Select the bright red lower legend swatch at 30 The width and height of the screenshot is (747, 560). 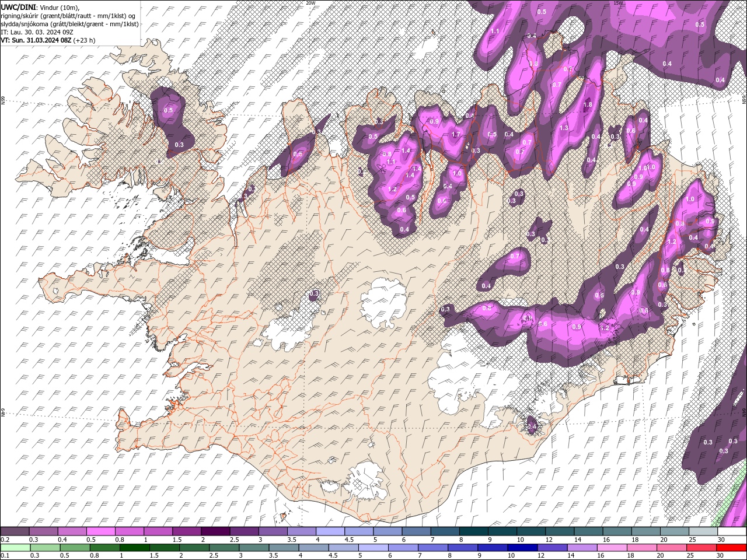[731, 547]
